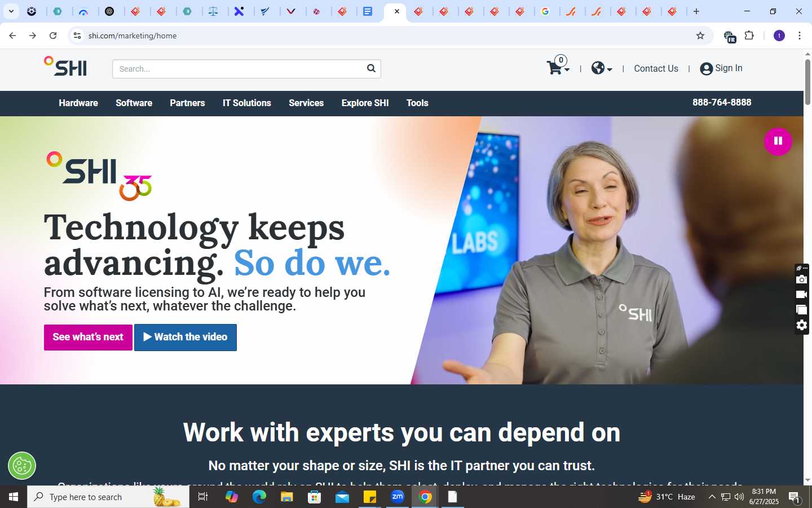Open the Hardware menu

78,103
